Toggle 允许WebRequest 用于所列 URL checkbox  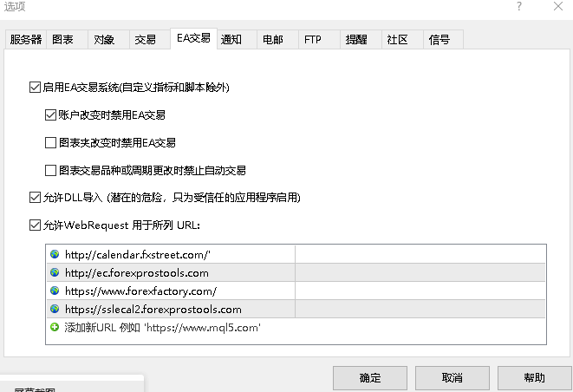[35, 225]
